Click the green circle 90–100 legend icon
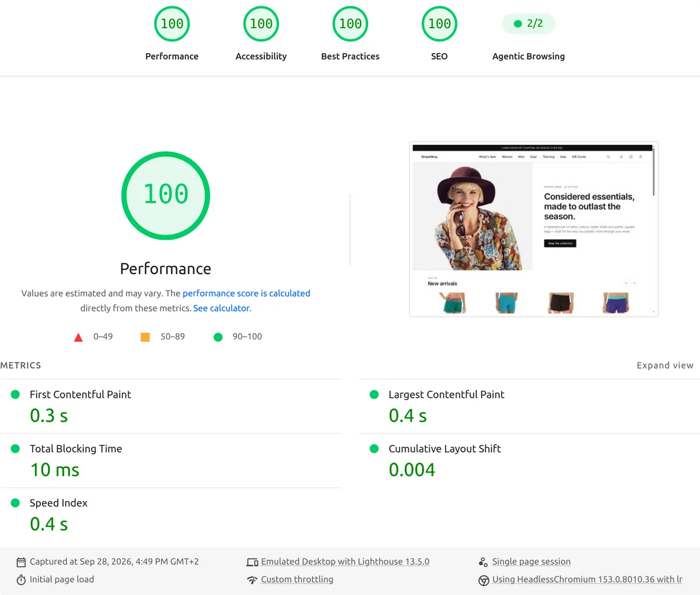This screenshot has height=595, width=700. 218,337
